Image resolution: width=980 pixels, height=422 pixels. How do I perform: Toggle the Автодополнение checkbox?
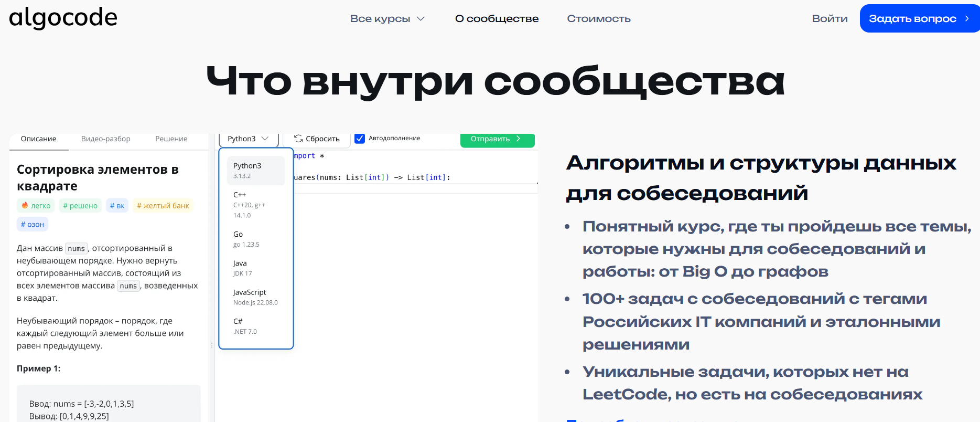point(360,139)
